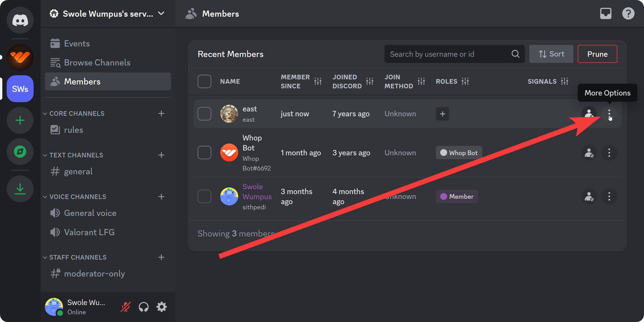The image size is (644, 322).
Task: Click the add-member person icon on Whop Bot's row
Action: 589,153
